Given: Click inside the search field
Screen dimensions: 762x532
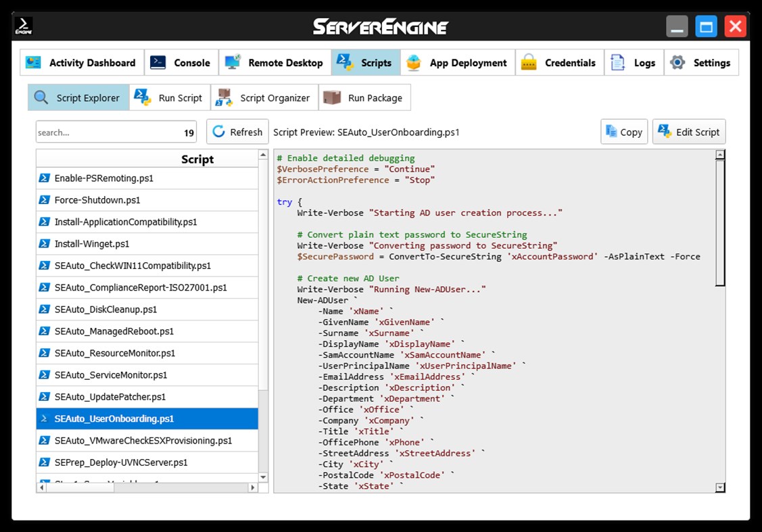Looking at the screenshot, I should click(x=101, y=132).
